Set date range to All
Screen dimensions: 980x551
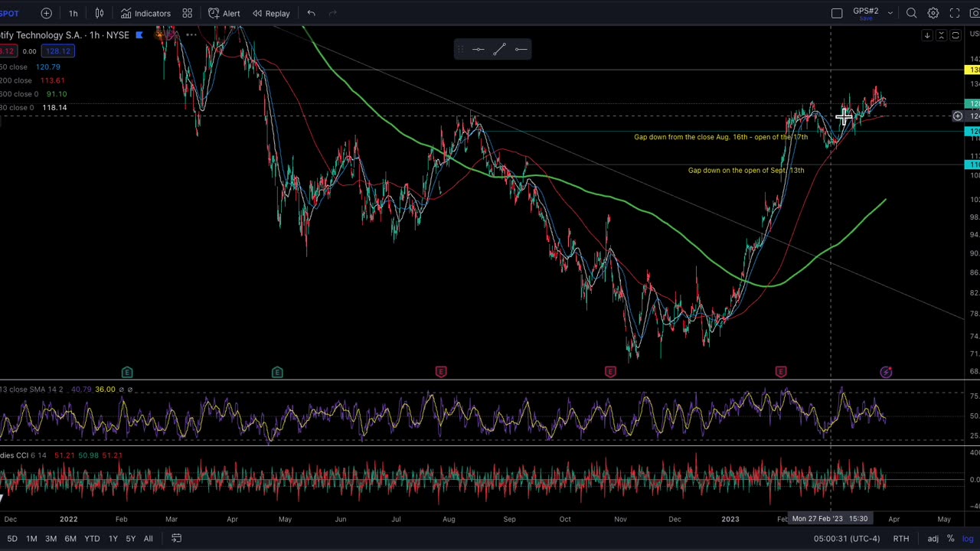[x=148, y=539]
